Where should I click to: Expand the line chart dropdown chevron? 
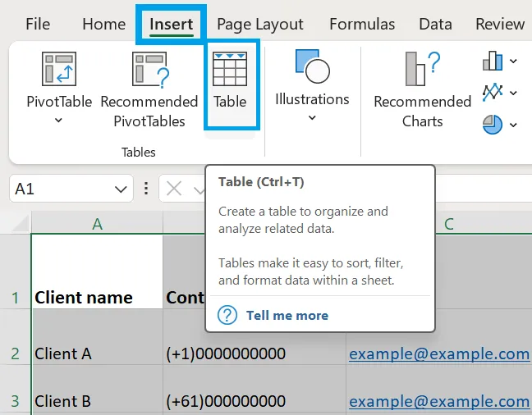tap(513, 93)
